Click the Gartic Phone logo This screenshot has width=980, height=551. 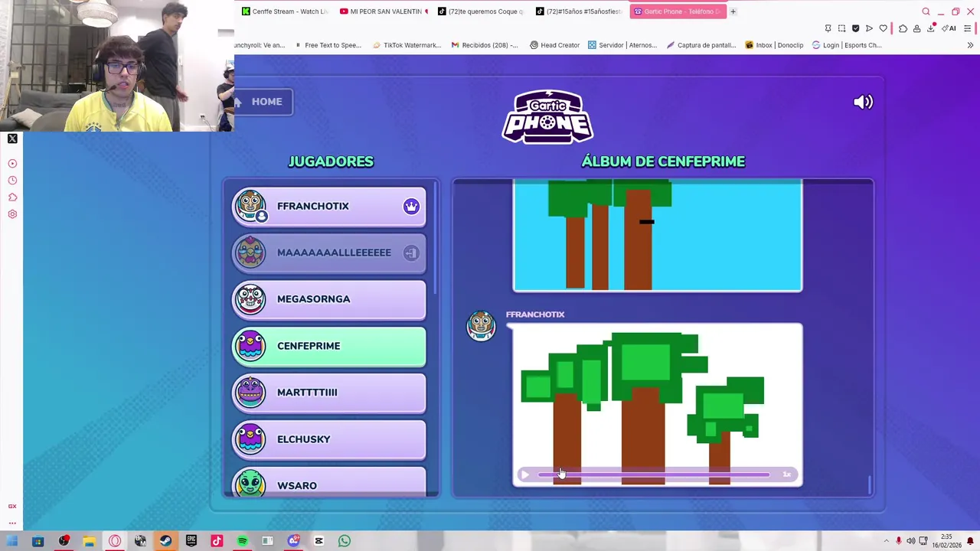tap(547, 116)
